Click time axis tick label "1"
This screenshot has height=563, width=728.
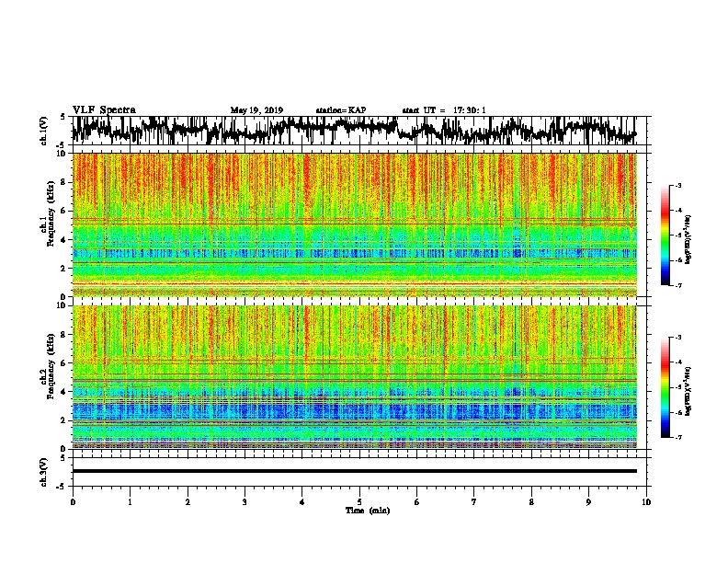click(x=130, y=502)
